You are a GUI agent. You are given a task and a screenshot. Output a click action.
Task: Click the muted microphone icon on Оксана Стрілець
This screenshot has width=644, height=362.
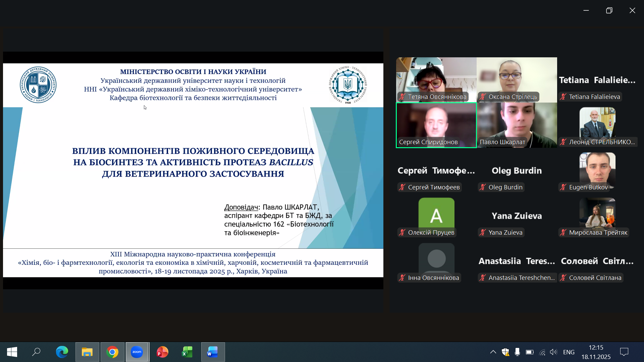483,97
